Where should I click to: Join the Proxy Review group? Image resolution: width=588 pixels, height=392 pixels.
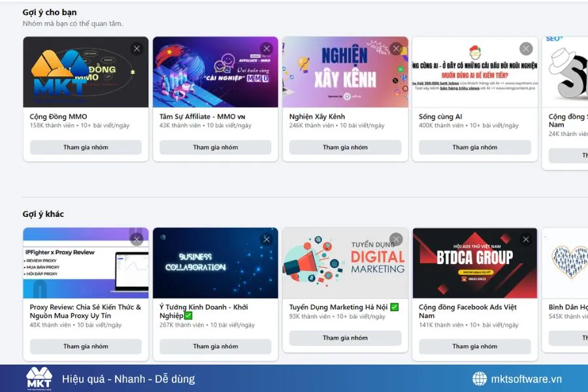pos(85,347)
